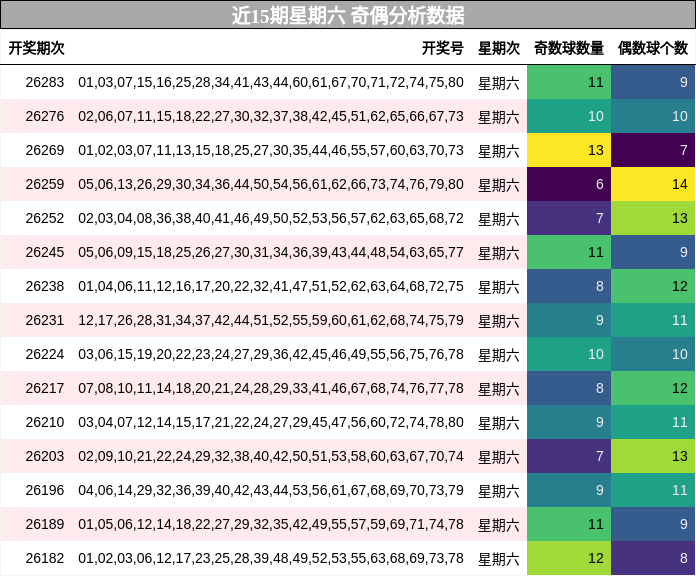
Task: Click the dark purple odd count 6 cell
Action: [569, 184]
